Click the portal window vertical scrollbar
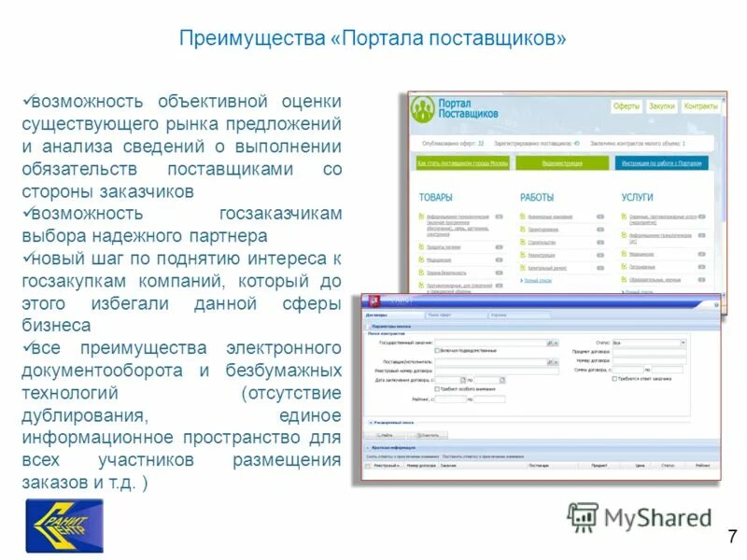The width and height of the screenshot is (747, 560). (724, 200)
